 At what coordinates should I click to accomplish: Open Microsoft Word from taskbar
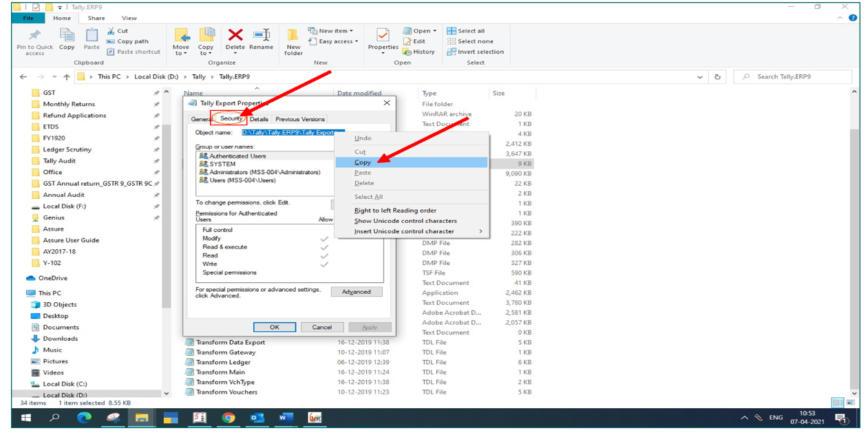click(x=286, y=418)
